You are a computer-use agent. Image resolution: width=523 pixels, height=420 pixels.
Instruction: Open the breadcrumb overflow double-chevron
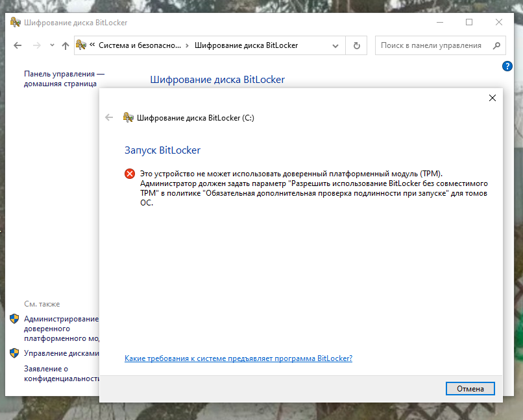click(92, 45)
